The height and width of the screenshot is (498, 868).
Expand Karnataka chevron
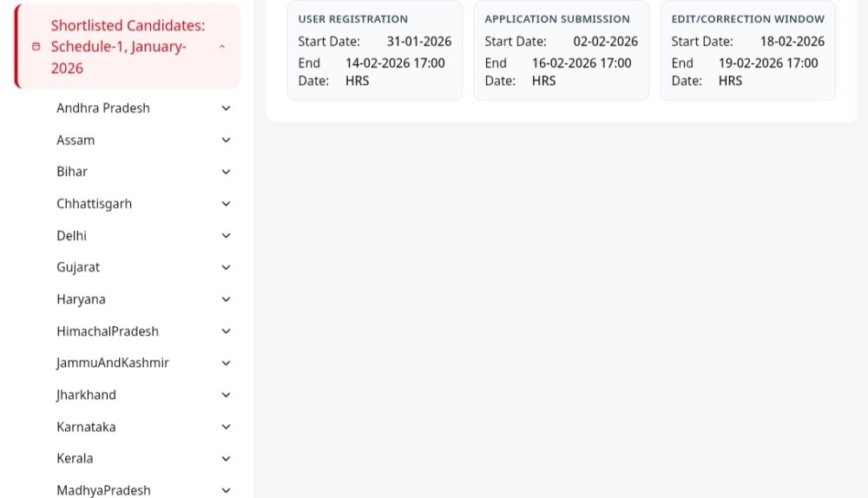(x=226, y=427)
